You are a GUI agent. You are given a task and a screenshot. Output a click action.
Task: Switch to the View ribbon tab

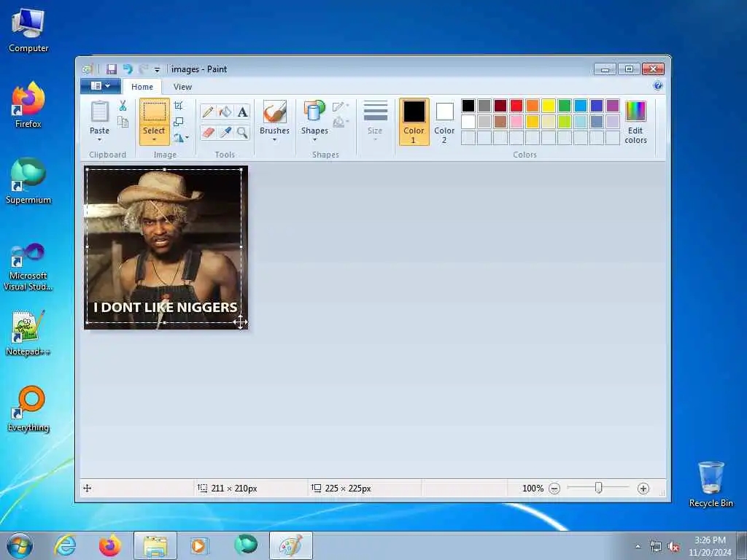[x=182, y=87]
